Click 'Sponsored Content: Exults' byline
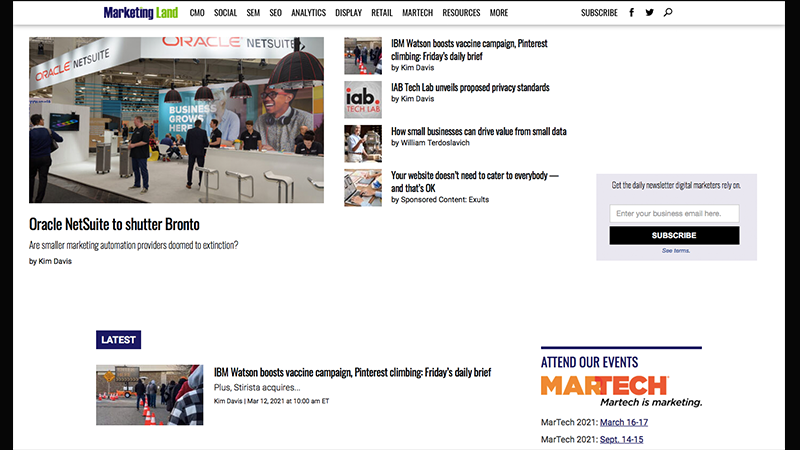Screen dimensions: 800x450 [x=444, y=199]
